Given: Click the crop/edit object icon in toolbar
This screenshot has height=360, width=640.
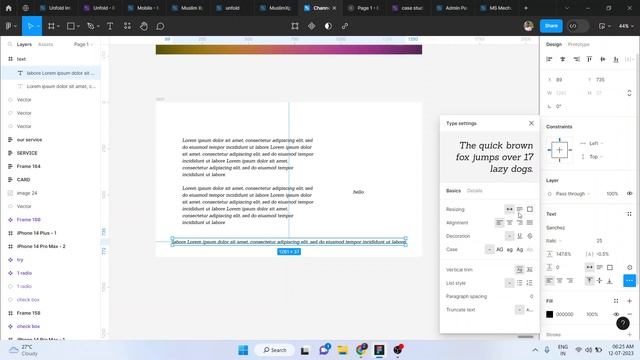Looking at the screenshot, I should tap(295, 26).
